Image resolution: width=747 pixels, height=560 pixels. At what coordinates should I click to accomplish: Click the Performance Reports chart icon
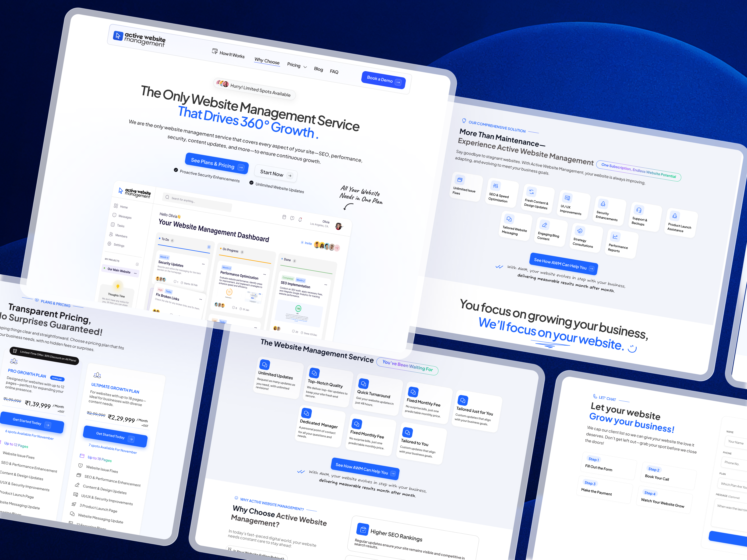click(x=615, y=237)
